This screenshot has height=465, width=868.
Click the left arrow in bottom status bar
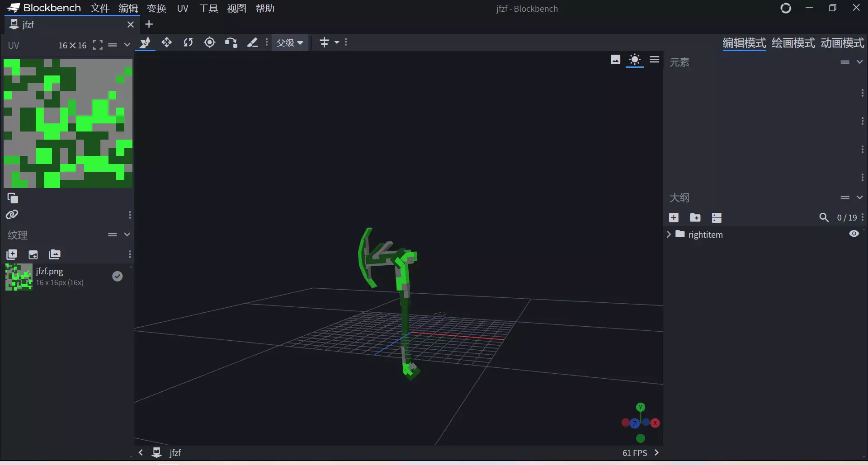(x=141, y=452)
